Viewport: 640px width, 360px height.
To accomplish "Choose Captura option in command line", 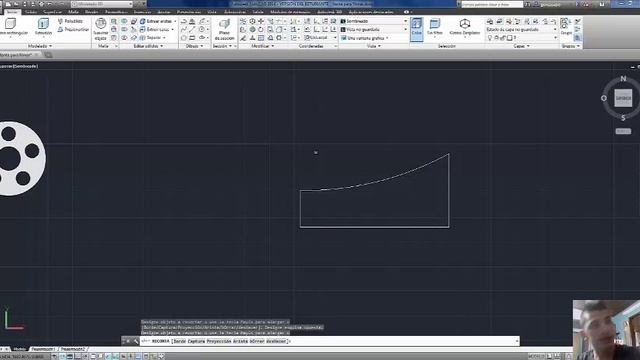I will coord(196,341).
